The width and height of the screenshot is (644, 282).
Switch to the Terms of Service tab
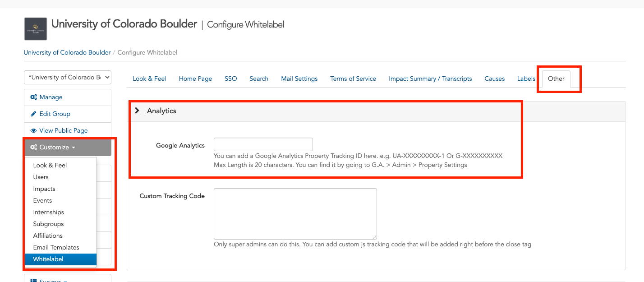pyautogui.click(x=353, y=79)
